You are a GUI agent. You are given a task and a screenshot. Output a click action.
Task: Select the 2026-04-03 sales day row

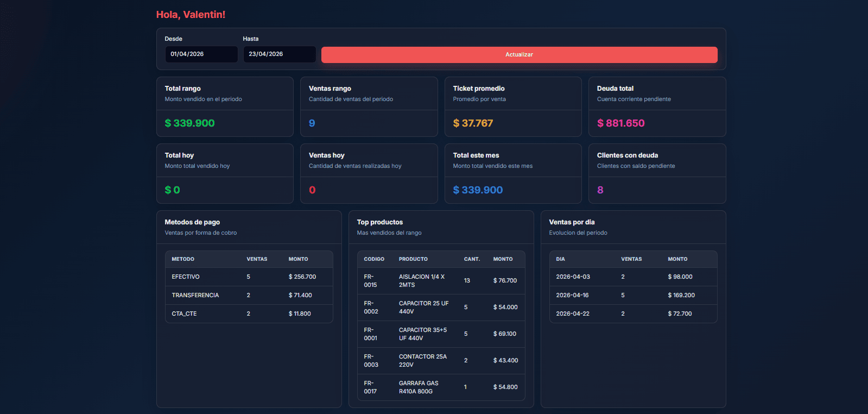tap(633, 277)
